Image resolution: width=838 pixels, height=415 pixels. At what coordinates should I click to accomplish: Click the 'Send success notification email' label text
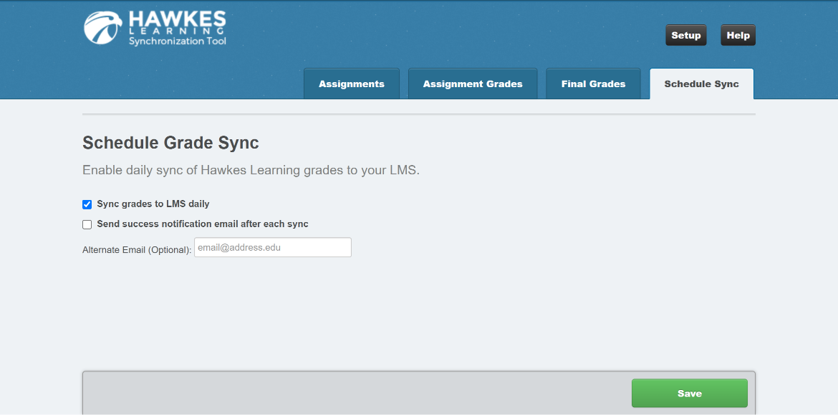(202, 224)
